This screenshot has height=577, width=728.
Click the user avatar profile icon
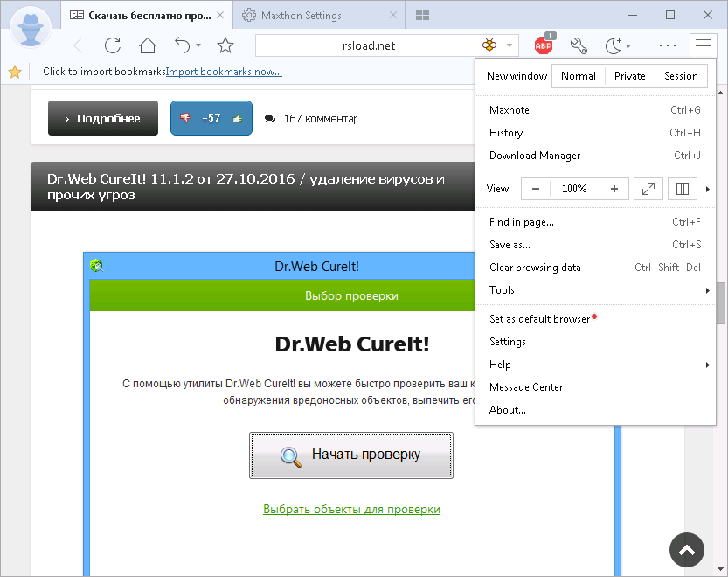point(31,28)
